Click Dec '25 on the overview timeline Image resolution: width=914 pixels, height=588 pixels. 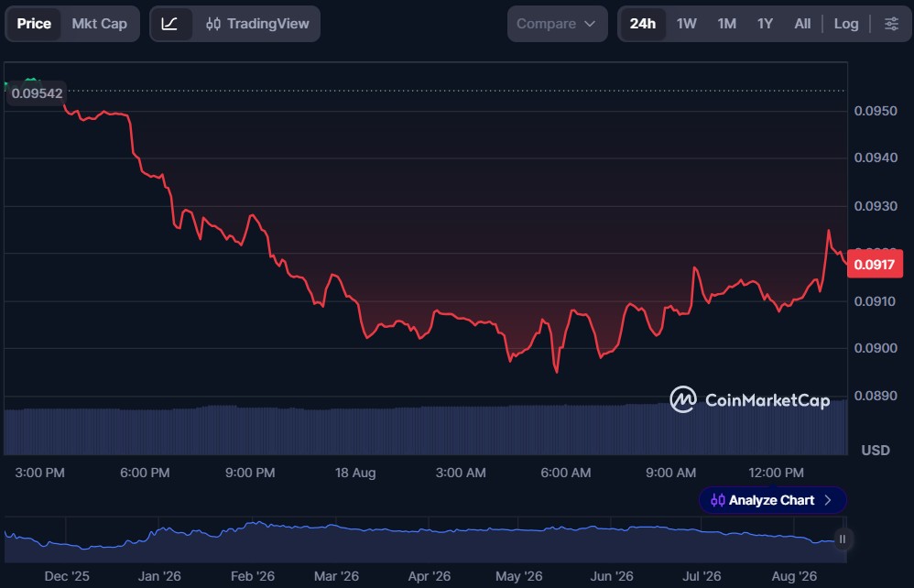tap(67, 576)
